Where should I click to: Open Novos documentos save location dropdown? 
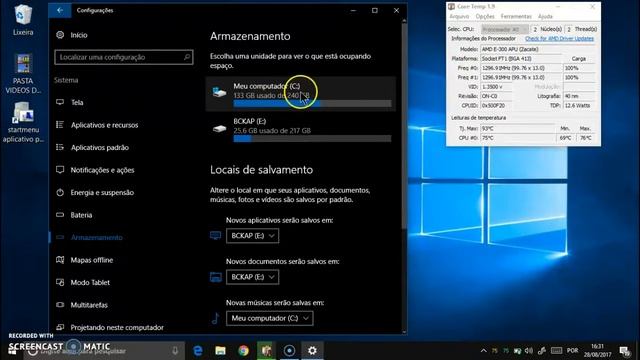(x=253, y=277)
